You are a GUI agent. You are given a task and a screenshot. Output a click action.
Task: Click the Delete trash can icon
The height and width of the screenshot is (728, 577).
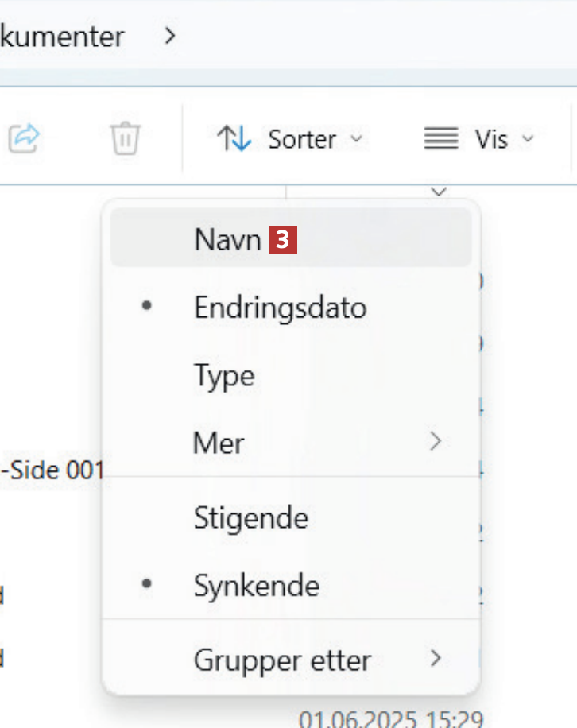[x=125, y=139]
